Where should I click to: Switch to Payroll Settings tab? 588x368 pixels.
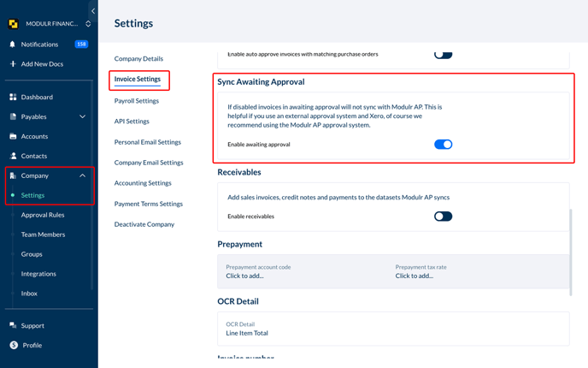137,101
